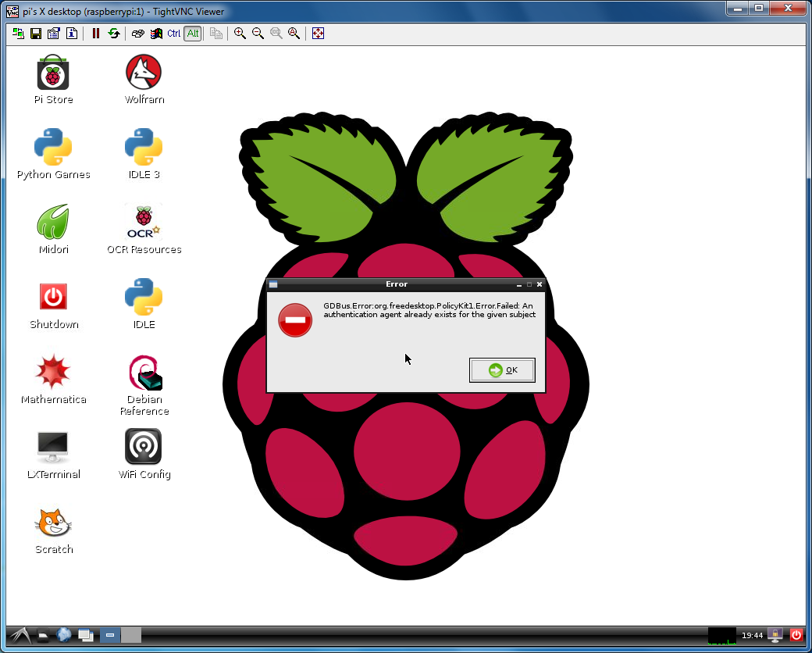Switch the viewer to full screen
812x653 pixels.
pyautogui.click(x=318, y=34)
